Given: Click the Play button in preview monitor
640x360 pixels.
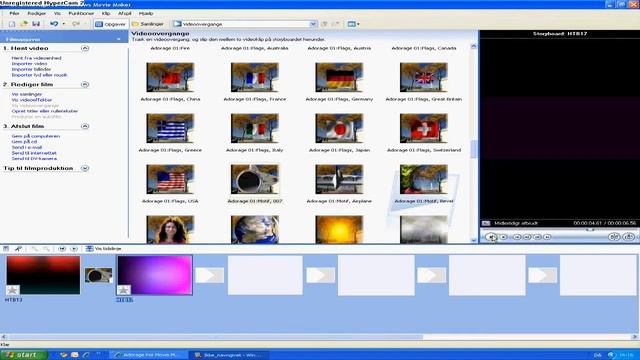Looking at the screenshot, I should tap(491, 237).
